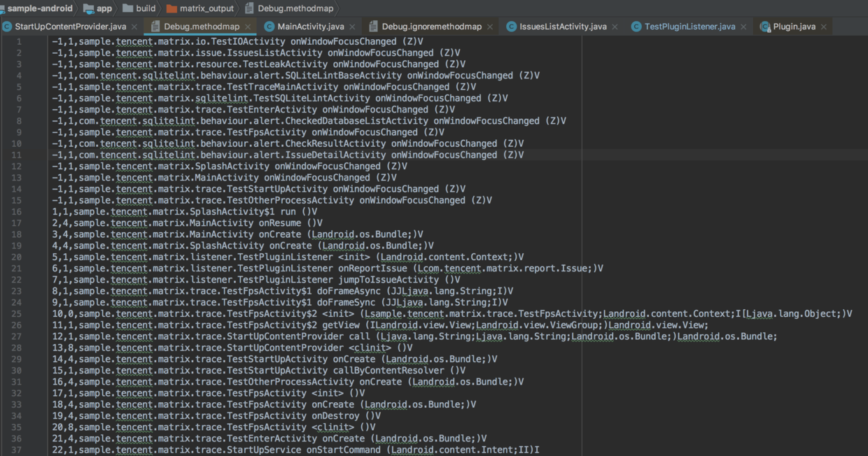Click the Plugin.java tab interface icon
Screen dimensions: 868x456
pyautogui.click(x=765, y=27)
